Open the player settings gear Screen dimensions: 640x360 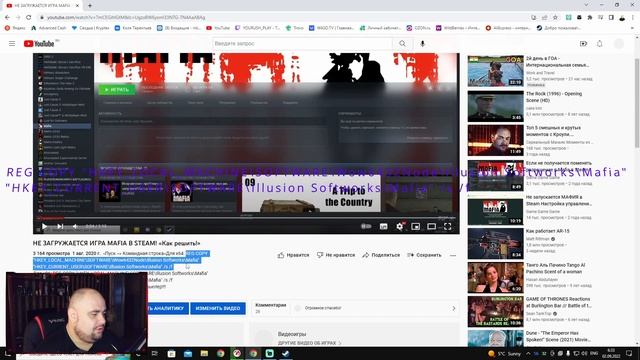pyautogui.click(x=400, y=227)
